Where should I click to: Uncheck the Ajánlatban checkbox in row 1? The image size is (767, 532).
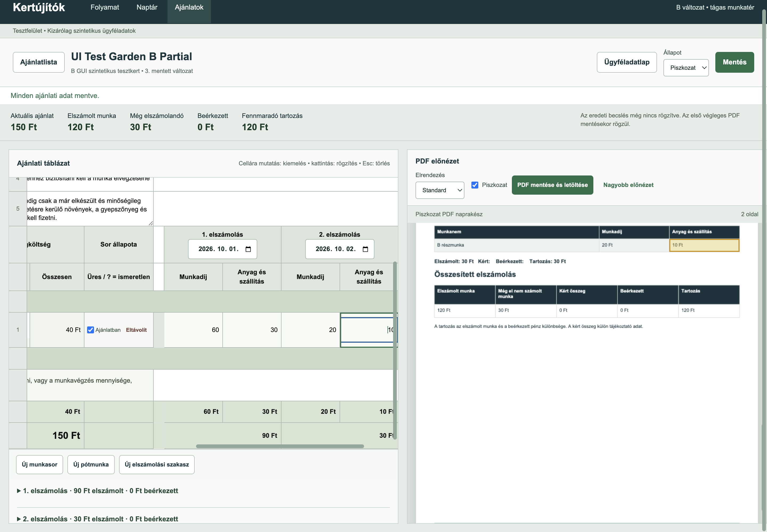(x=90, y=330)
